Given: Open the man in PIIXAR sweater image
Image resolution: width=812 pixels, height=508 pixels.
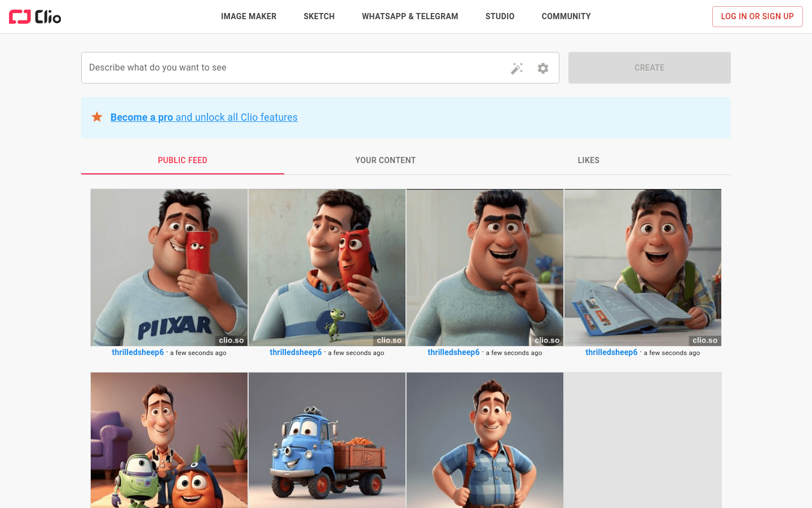Looking at the screenshot, I should click(x=169, y=268).
